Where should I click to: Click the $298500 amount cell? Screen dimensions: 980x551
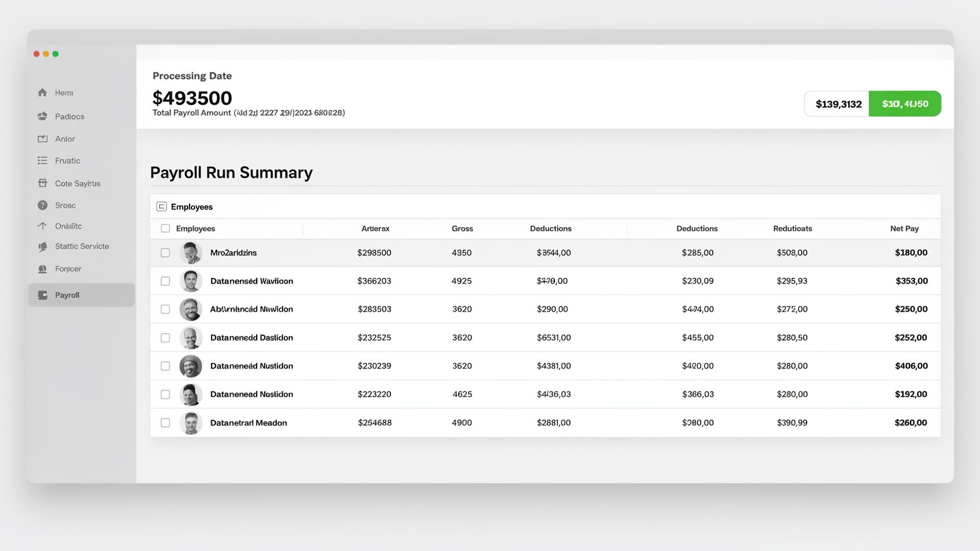coord(374,253)
